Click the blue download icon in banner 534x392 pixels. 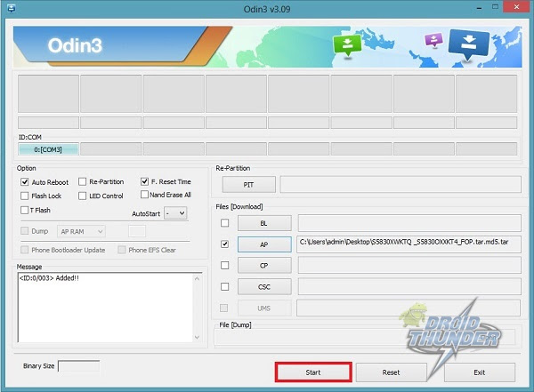(x=469, y=44)
